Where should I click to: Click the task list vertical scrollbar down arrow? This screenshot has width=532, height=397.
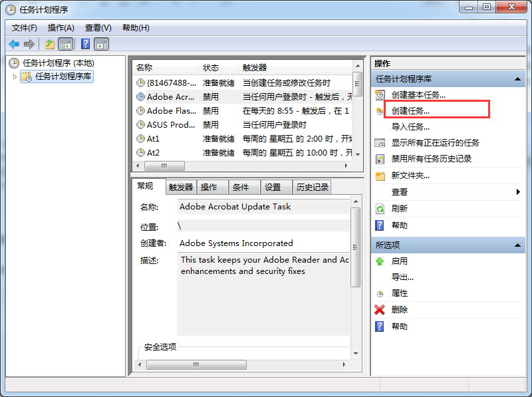click(x=358, y=155)
